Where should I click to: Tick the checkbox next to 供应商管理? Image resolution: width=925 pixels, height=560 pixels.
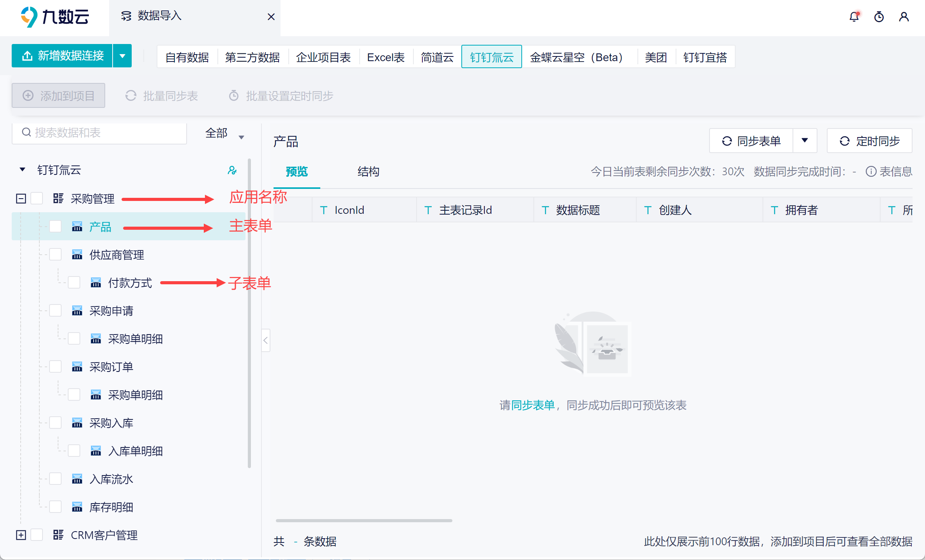(x=55, y=255)
